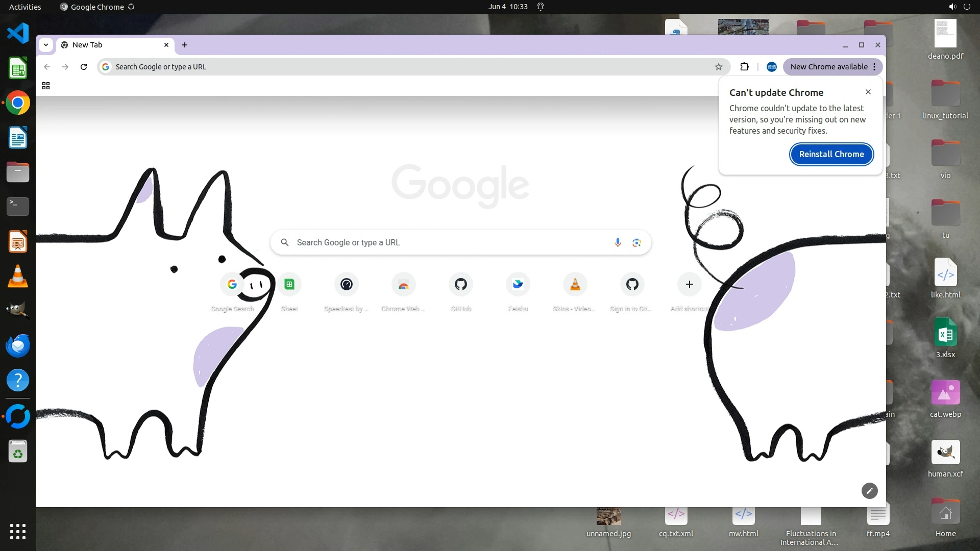
Task: Open the Speedtest shortcut tile
Action: coord(347,285)
